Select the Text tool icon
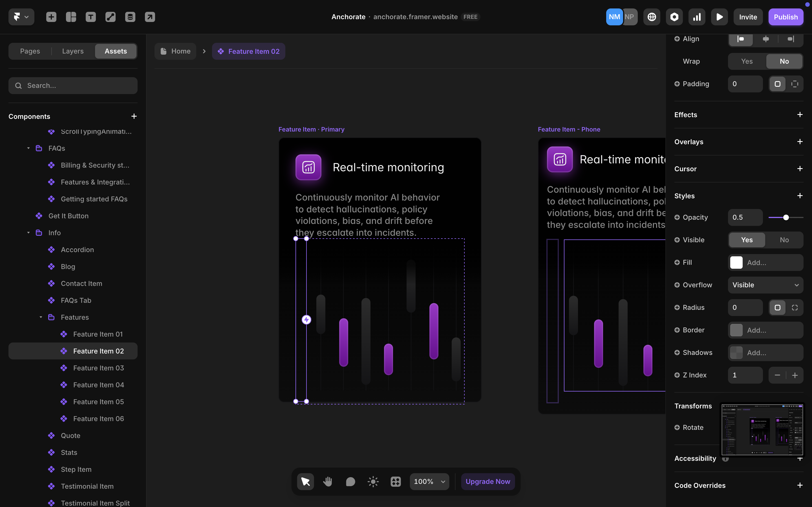 (x=91, y=17)
